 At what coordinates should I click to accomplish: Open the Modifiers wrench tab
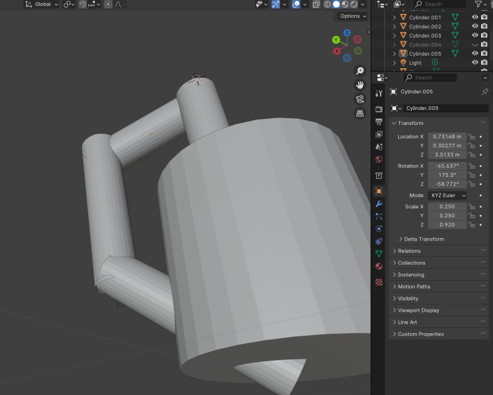pos(379,204)
